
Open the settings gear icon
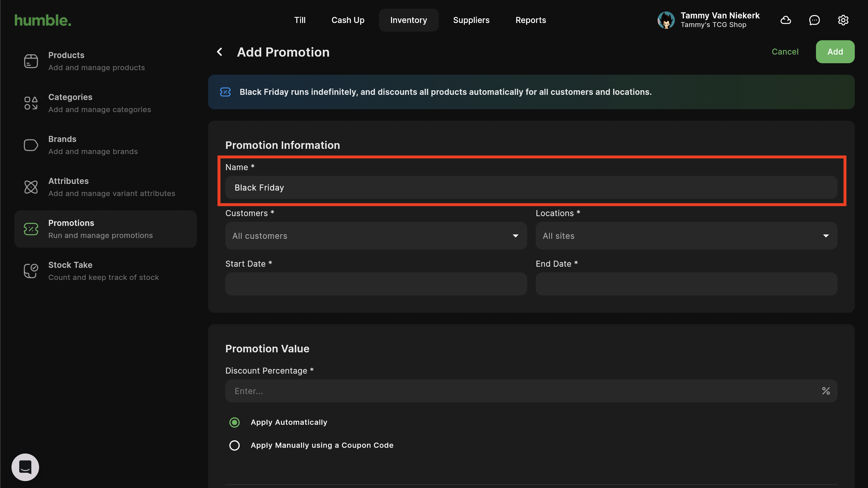843,20
